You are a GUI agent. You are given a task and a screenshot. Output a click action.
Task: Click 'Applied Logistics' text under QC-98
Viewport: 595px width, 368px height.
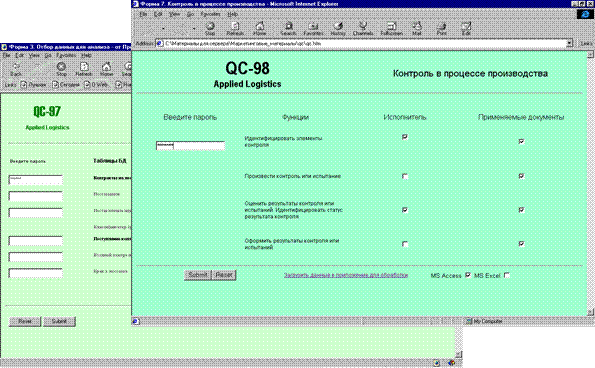[x=247, y=84]
